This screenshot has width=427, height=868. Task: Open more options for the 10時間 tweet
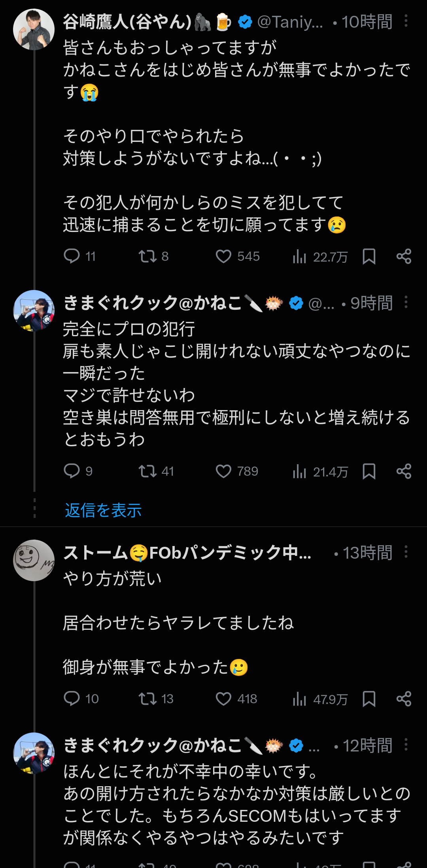click(x=406, y=21)
